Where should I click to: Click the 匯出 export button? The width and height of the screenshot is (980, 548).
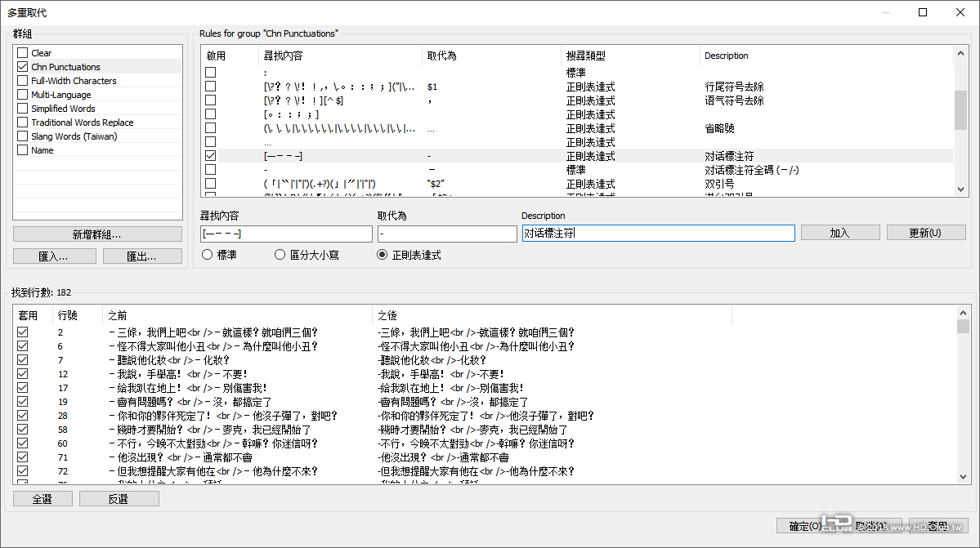click(142, 256)
